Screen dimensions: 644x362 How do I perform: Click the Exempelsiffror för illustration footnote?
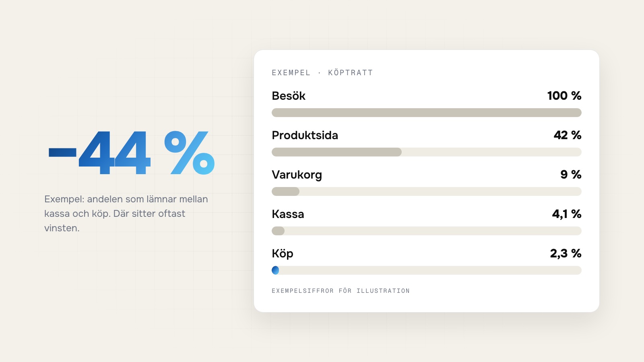pyautogui.click(x=341, y=291)
